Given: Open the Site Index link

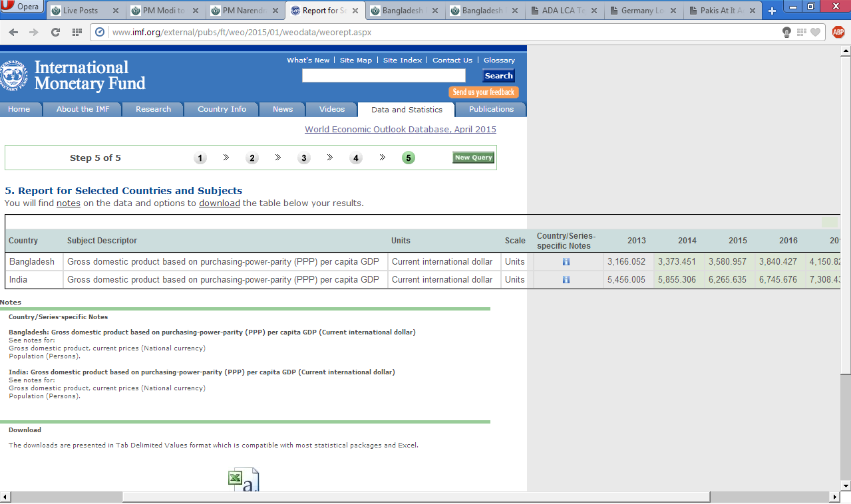Looking at the screenshot, I should point(403,60).
